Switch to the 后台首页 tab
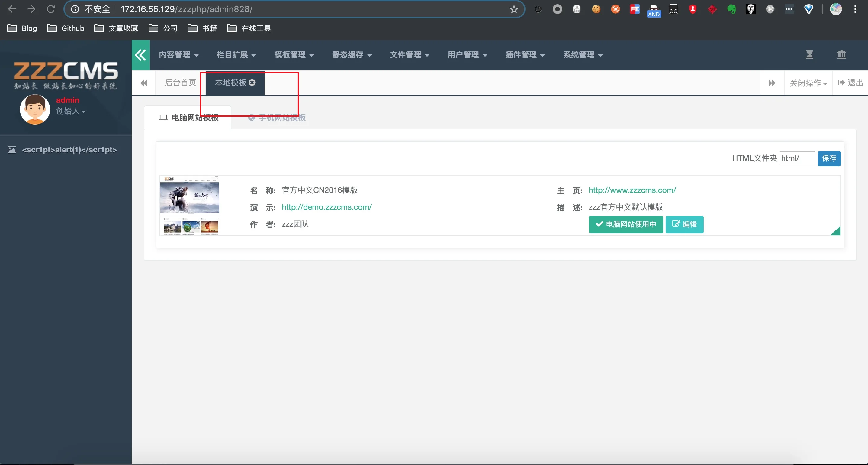This screenshot has height=465, width=868. click(x=180, y=83)
